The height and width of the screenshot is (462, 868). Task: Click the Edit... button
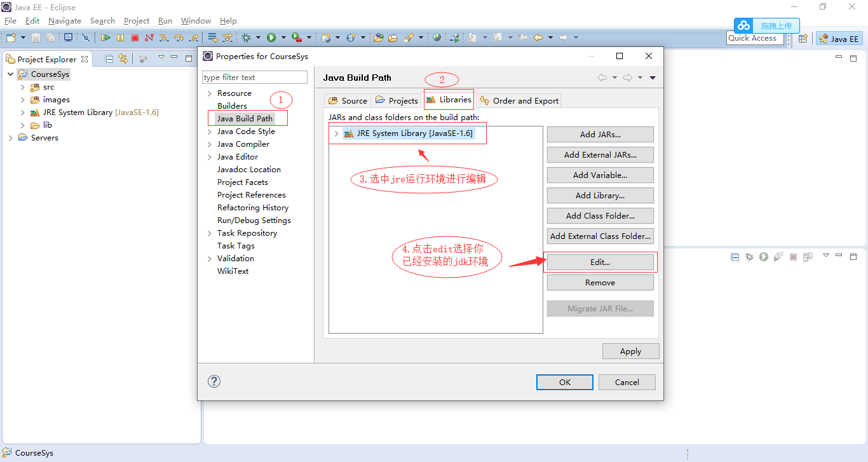[x=600, y=262]
